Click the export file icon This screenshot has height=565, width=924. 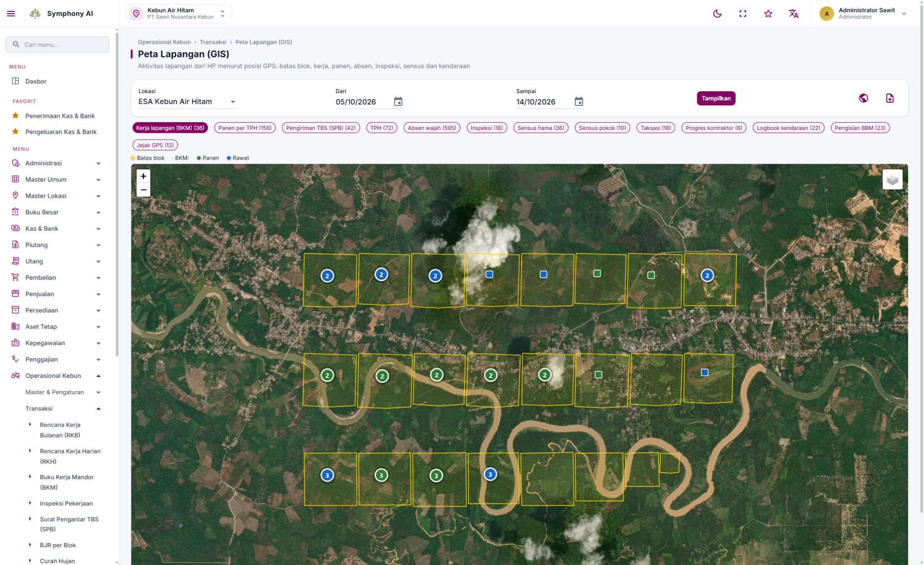coord(890,98)
